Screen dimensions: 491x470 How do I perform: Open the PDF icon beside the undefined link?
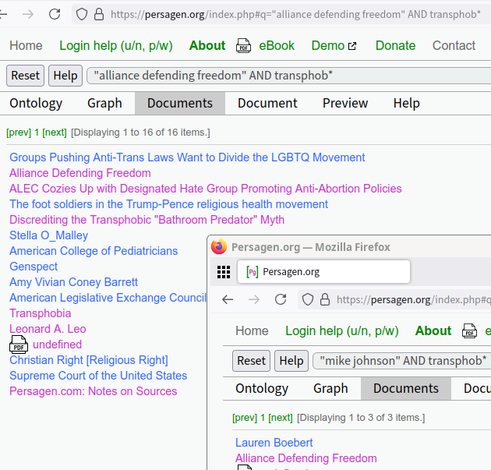point(18,344)
